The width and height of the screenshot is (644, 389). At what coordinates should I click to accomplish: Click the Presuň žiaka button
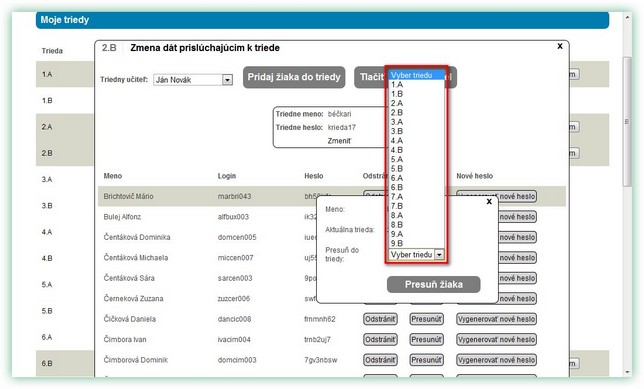(x=434, y=284)
